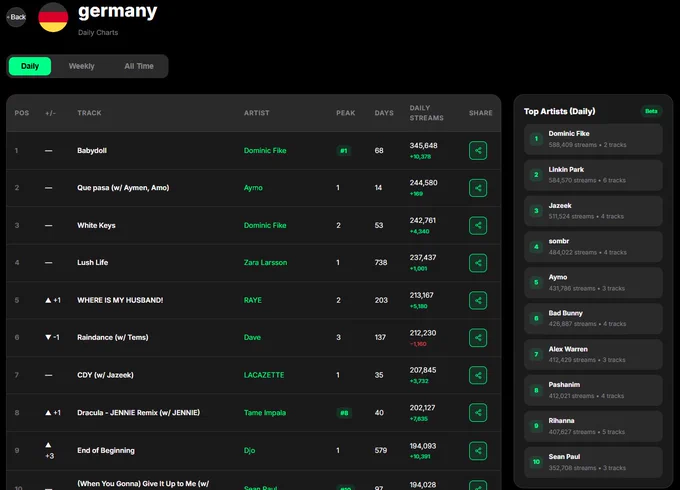Click 237,437 daily streams value
Viewport: 680px width, 490px height.
[x=423, y=258]
